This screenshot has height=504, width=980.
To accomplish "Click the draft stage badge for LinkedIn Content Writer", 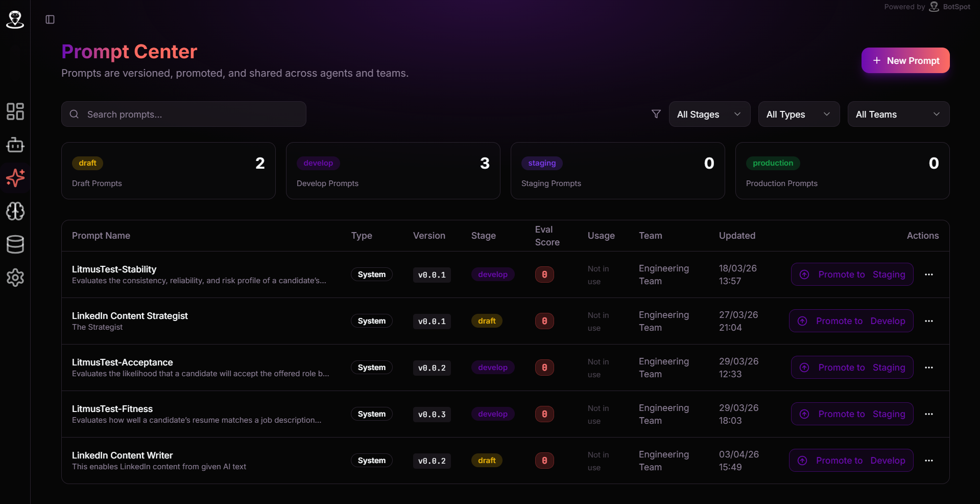I will (x=487, y=461).
